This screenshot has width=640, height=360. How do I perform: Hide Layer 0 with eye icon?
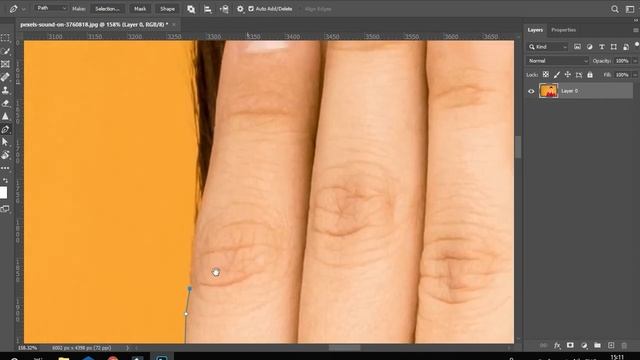point(531,91)
